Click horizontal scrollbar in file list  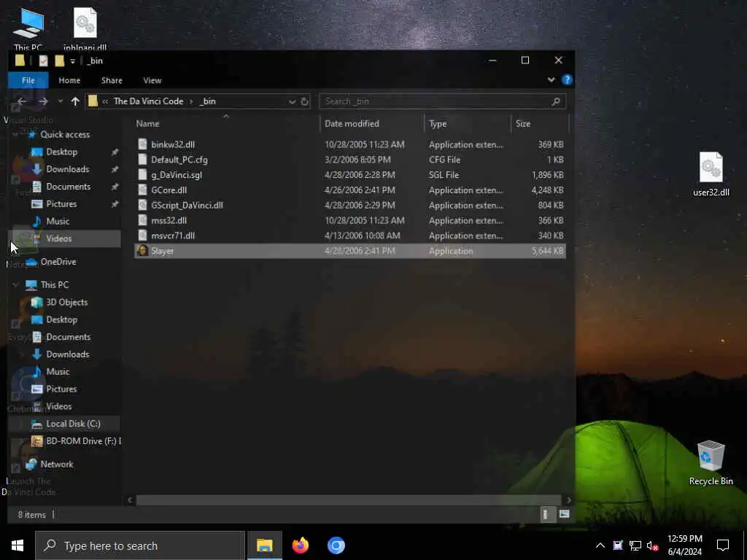pos(348,500)
